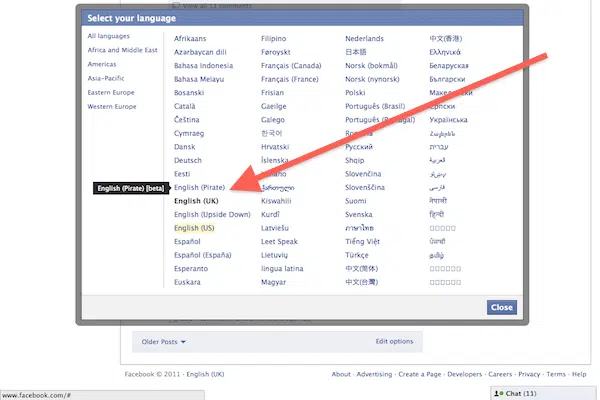Screen dimensions: 600x400
Task: Open Edit options link
Action: [x=394, y=341]
